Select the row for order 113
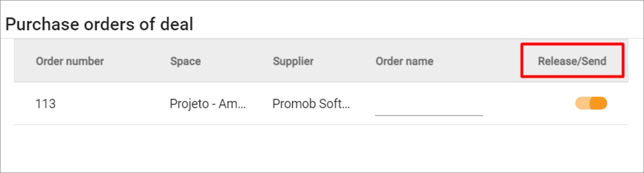 (x=321, y=104)
